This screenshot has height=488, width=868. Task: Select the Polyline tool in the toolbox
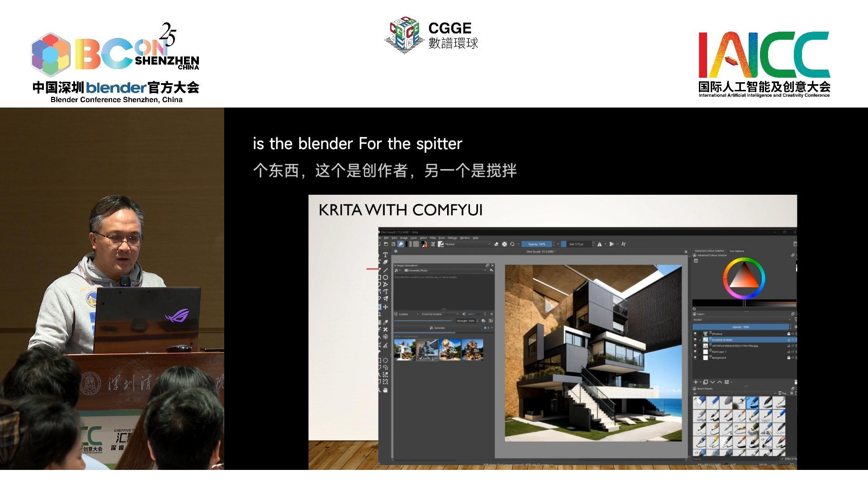point(385,285)
